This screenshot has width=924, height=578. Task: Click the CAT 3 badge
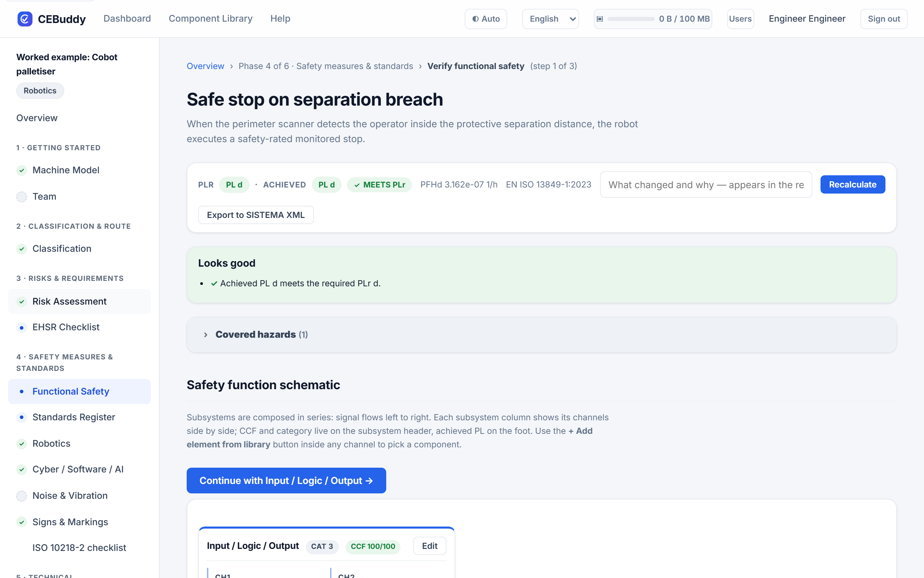coord(322,546)
